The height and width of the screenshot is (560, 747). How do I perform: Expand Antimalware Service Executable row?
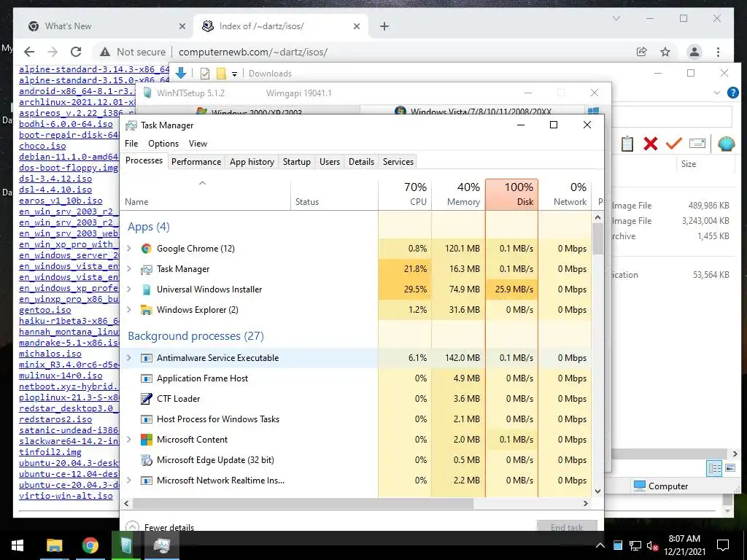click(x=128, y=358)
